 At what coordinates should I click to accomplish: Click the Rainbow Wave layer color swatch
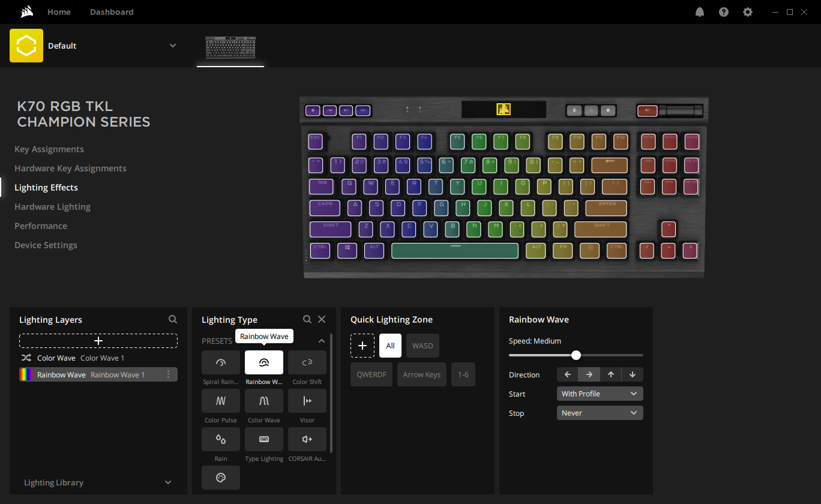(26, 374)
